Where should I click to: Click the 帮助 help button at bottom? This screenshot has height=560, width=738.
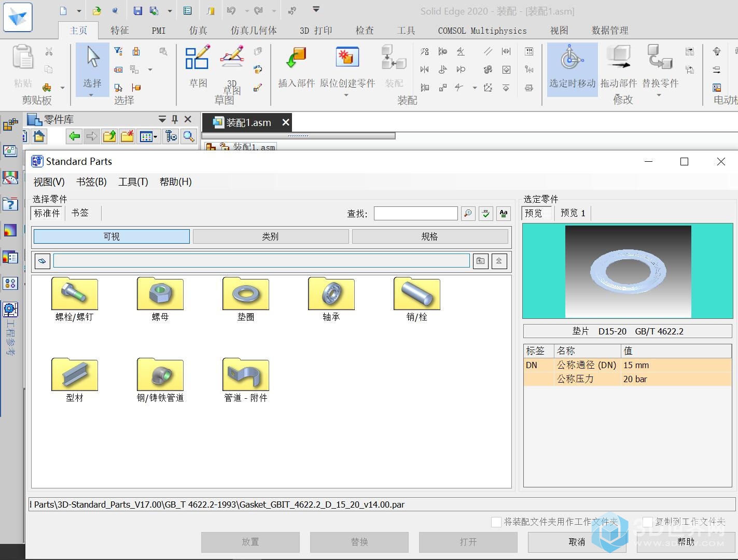tap(686, 542)
